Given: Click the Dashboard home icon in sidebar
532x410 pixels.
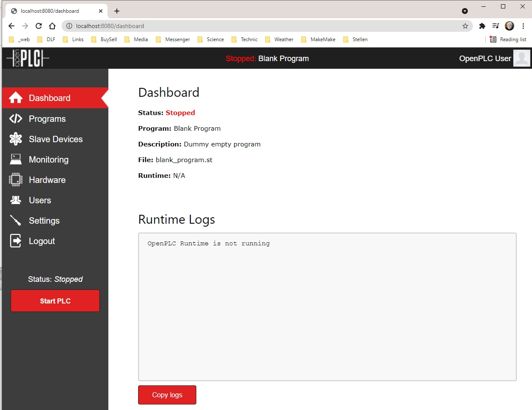Looking at the screenshot, I should point(16,98).
